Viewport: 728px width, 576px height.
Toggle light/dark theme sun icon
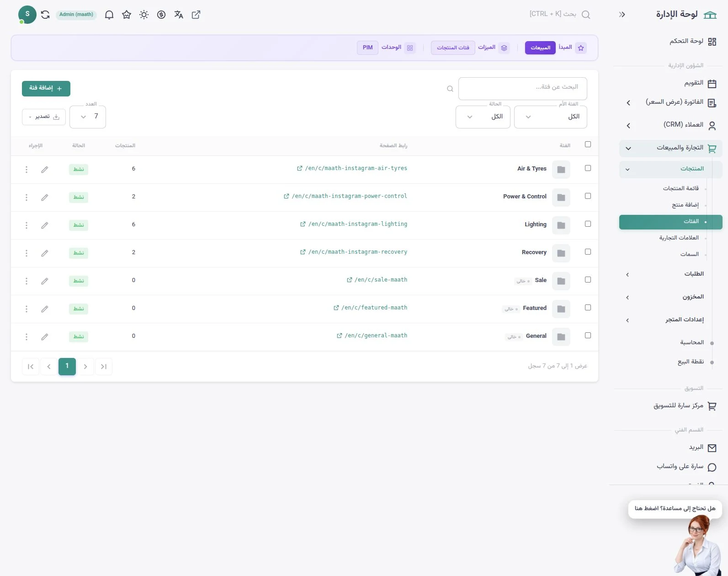tap(144, 15)
